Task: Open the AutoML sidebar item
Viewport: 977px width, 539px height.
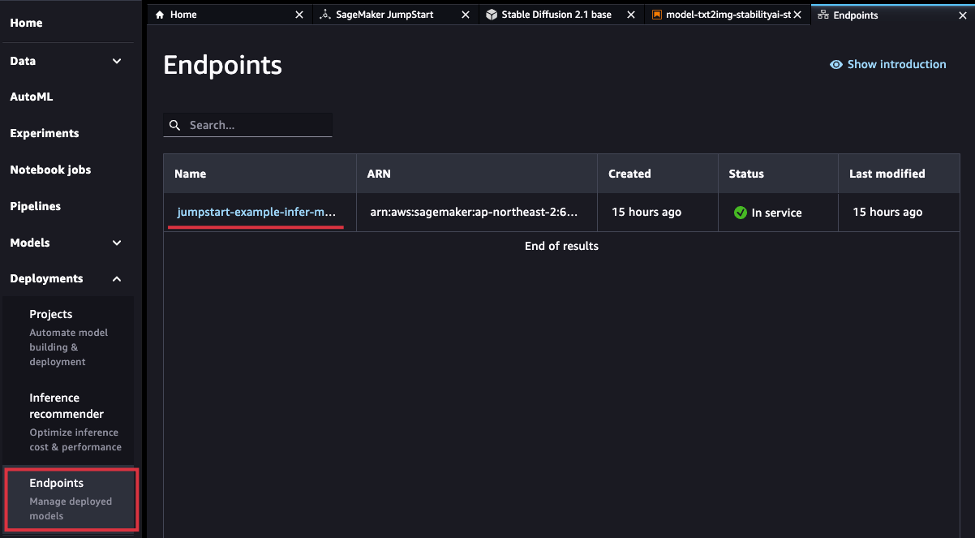Action: point(31,97)
